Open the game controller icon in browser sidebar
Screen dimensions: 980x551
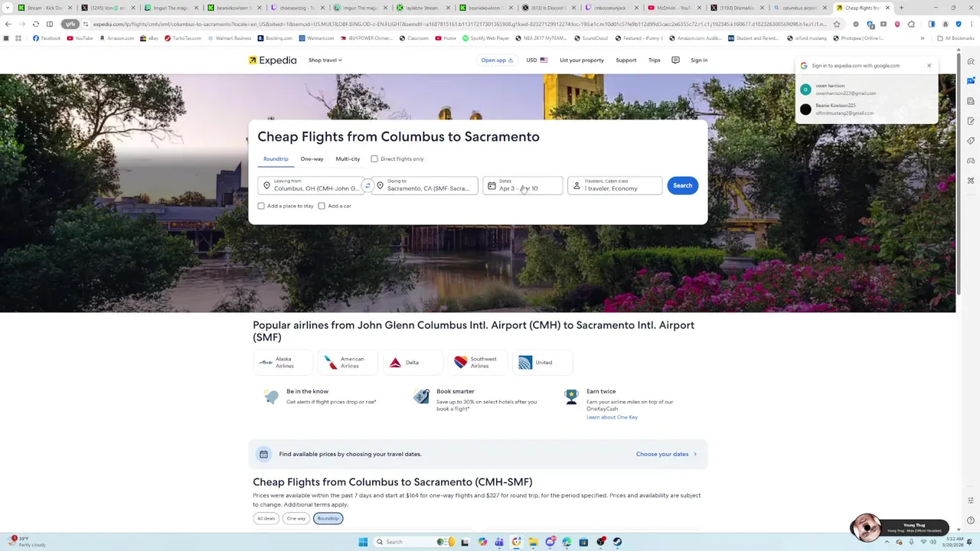(971, 161)
